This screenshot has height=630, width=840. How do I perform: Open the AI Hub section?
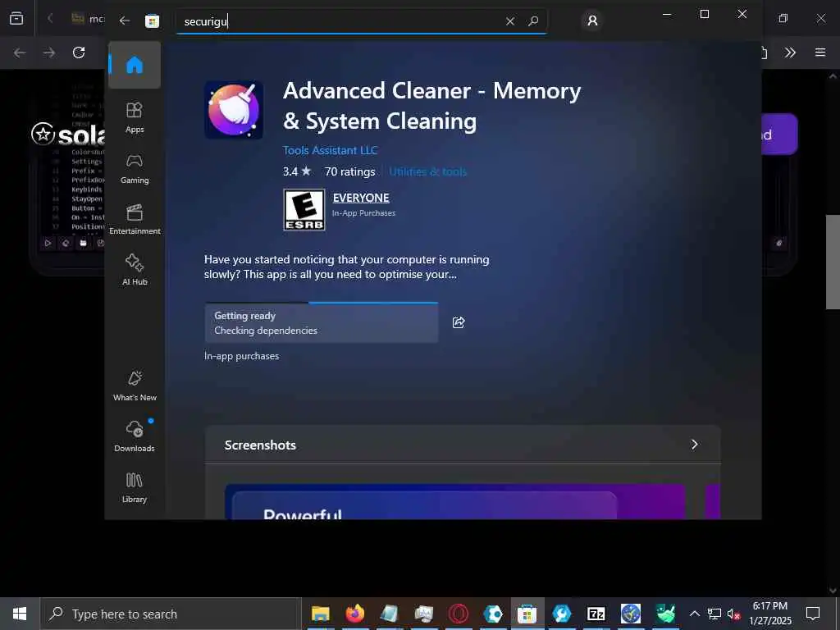(135, 270)
